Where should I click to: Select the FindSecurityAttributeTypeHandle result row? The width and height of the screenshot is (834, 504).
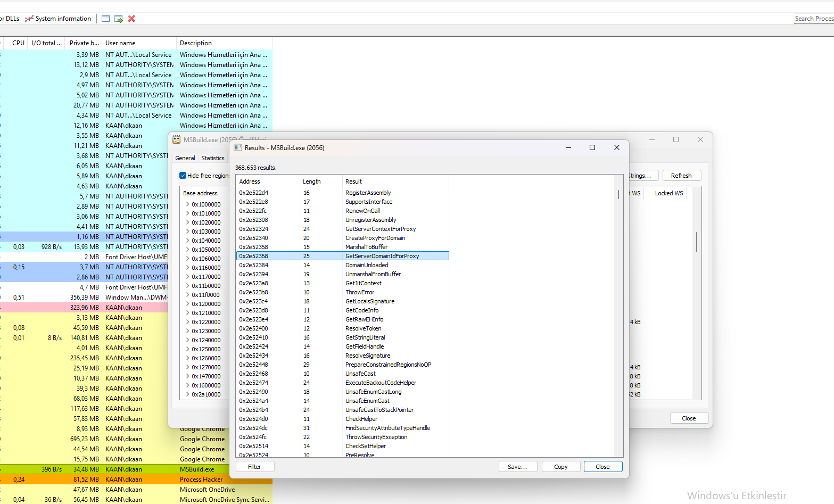tap(342, 428)
